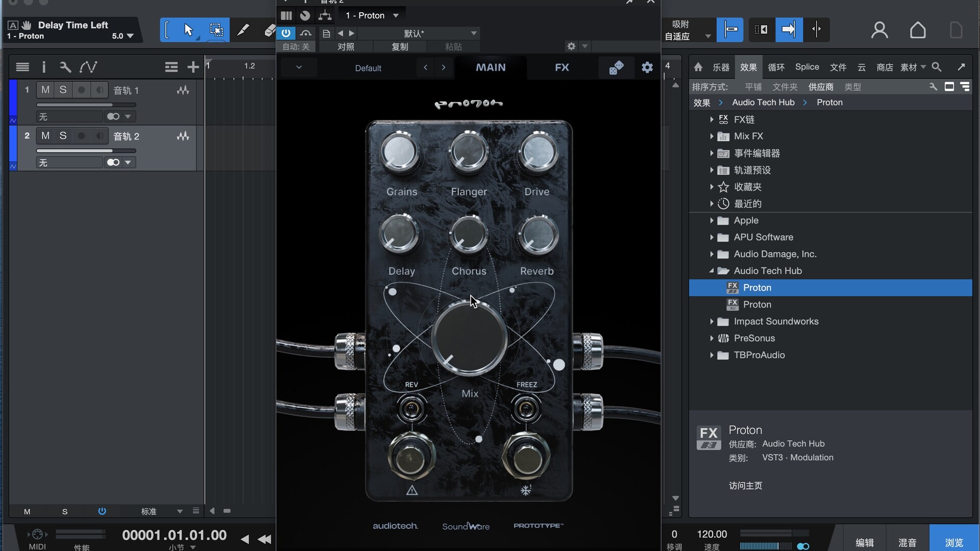Viewport: 980px width, 551px height.
Task: Solo track 1
Action: 63,90
